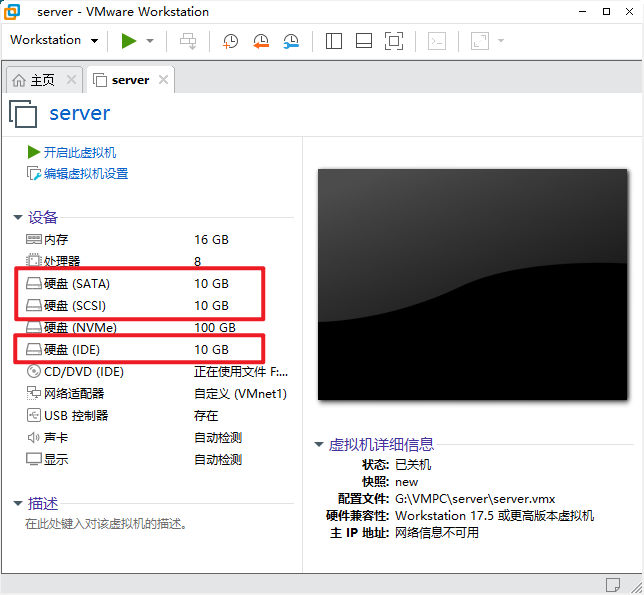The width and height of the screenshot is (644, 595).
Task: Toggle the library sidebar view icon
Action: pyautogui.click(x=334, y=41)
